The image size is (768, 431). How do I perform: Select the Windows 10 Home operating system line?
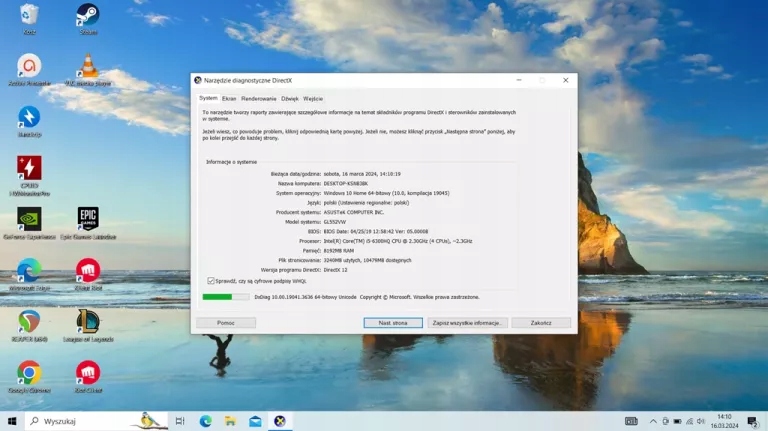[386, 193]
